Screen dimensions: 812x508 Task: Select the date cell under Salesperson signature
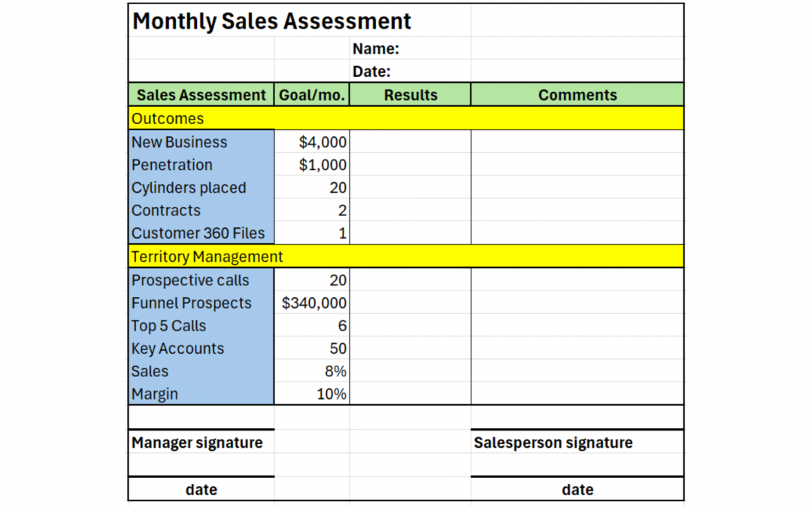[577, 490]
